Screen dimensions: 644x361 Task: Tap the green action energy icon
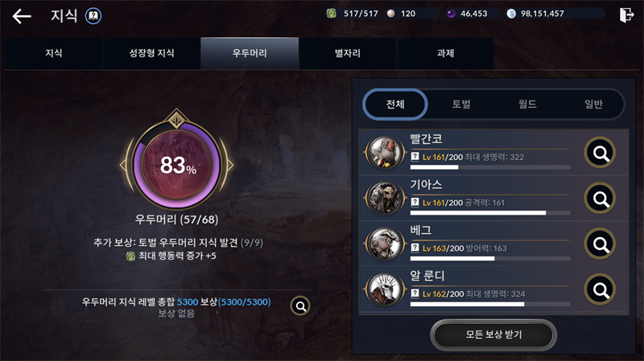331,14
